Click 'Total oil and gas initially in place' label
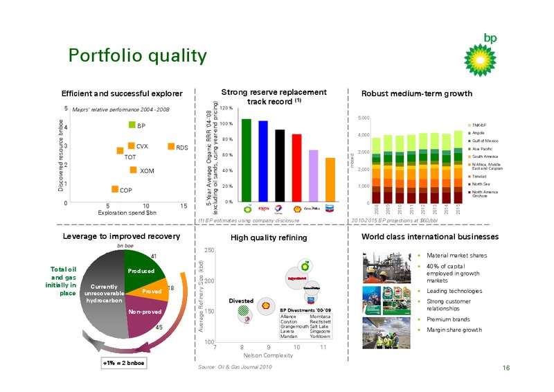The image size is (554, 392). coord(61,281)
